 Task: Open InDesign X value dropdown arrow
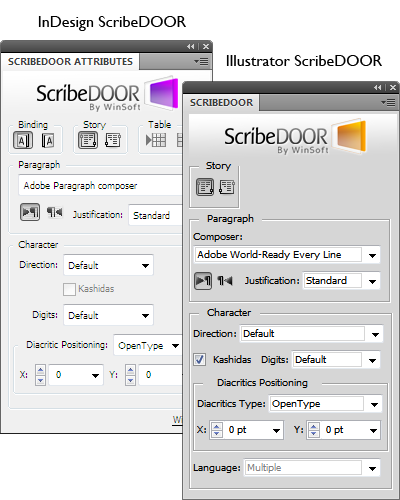click(95, 375)
